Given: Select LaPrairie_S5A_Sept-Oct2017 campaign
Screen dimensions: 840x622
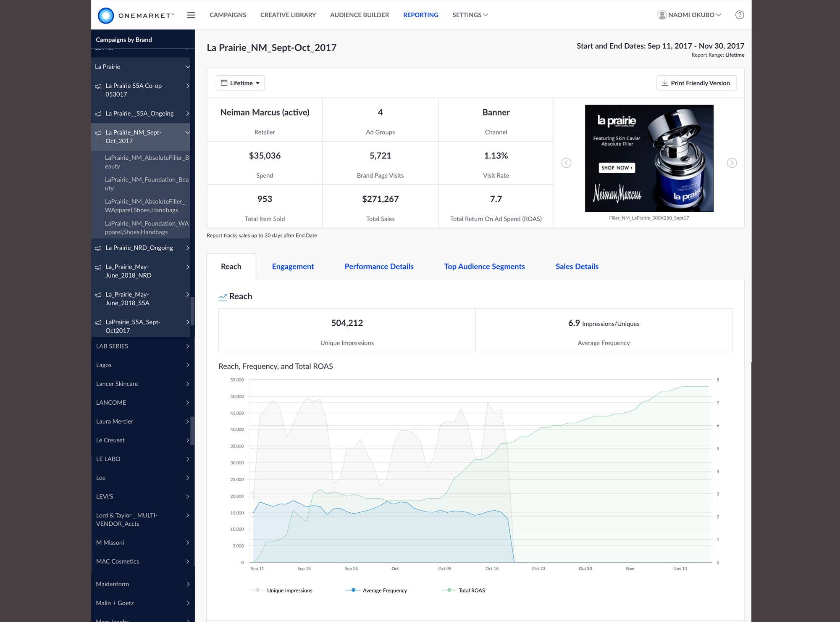Looking at the screenshot, I should point(133,326).
